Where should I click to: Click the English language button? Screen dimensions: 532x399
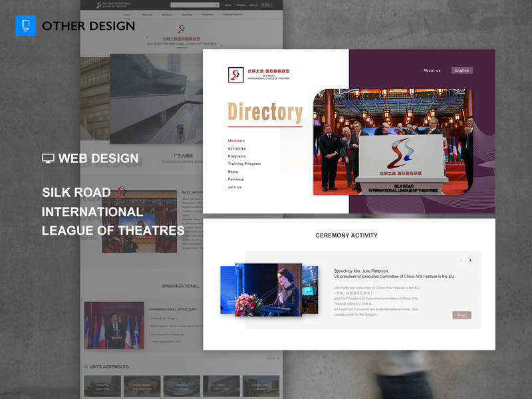pyautogui.click(x=462, y=70)
